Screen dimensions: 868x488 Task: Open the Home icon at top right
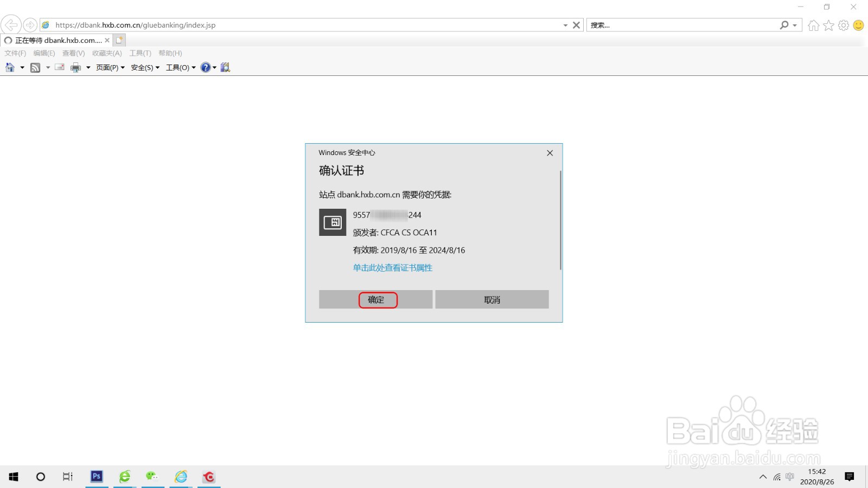click(x=813, y=25)
